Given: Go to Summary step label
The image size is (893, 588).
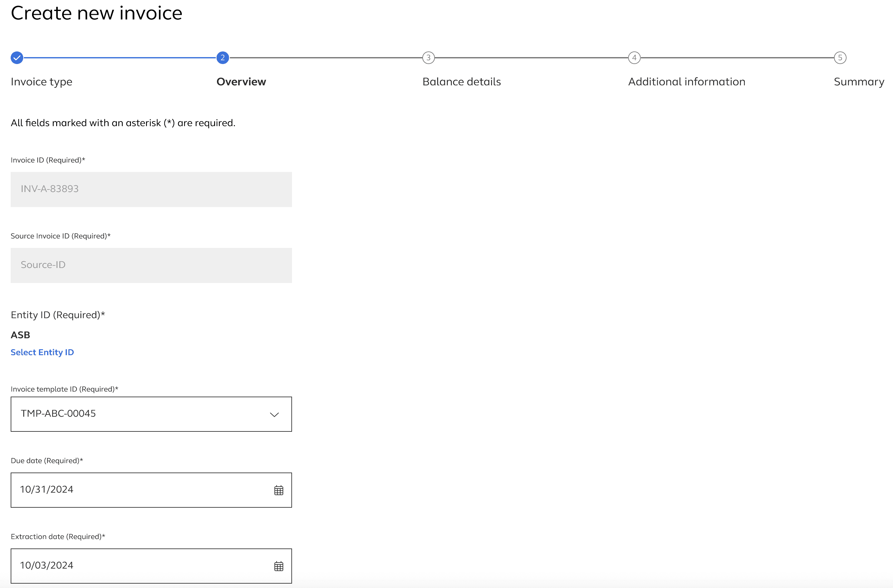Looking at the screenshot, I should (858, 82).
